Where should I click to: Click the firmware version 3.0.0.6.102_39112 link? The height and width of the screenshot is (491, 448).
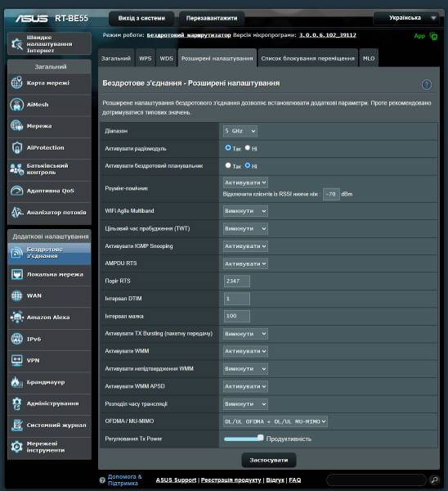328,35
